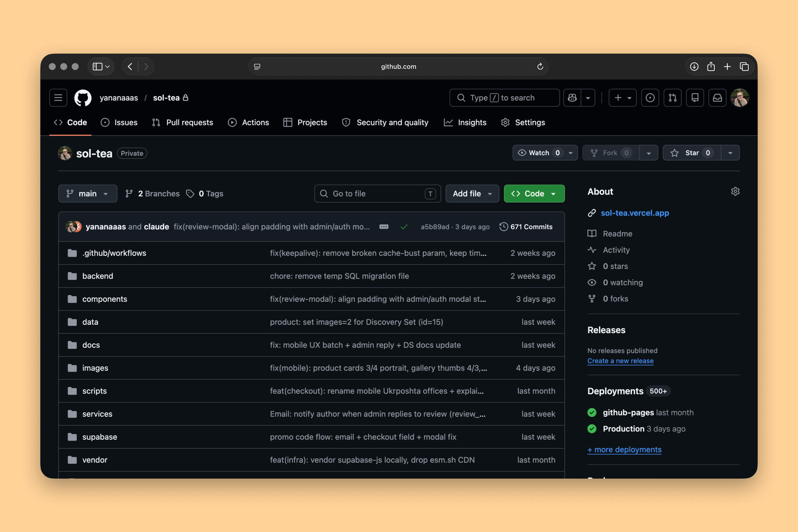Fork the sol-tea repository
The width and height of the screenshot is (798, 532).
coord(611,153)
